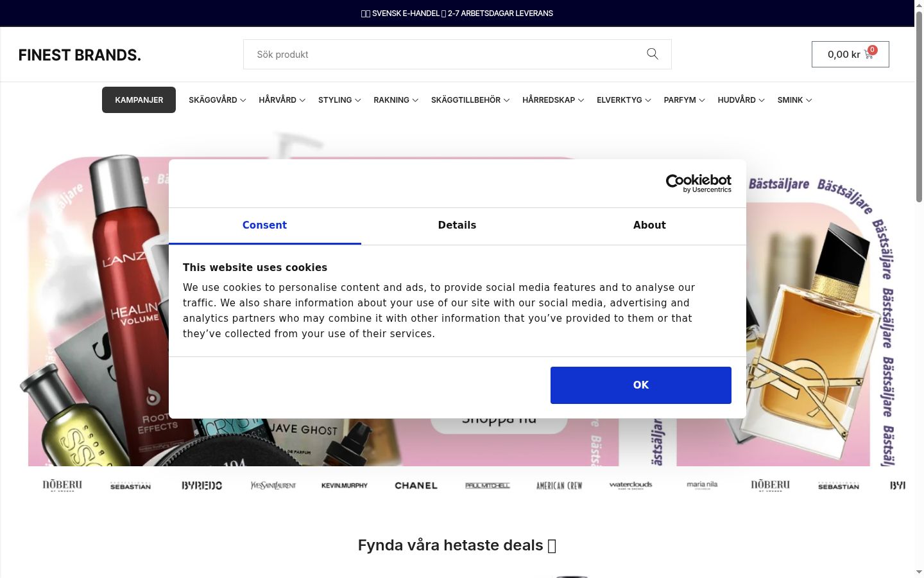Expand the HÅRVÅRD dropdown menu
Image resolution: width=924 pixels, height=578 pixels.
pos(282,100)
